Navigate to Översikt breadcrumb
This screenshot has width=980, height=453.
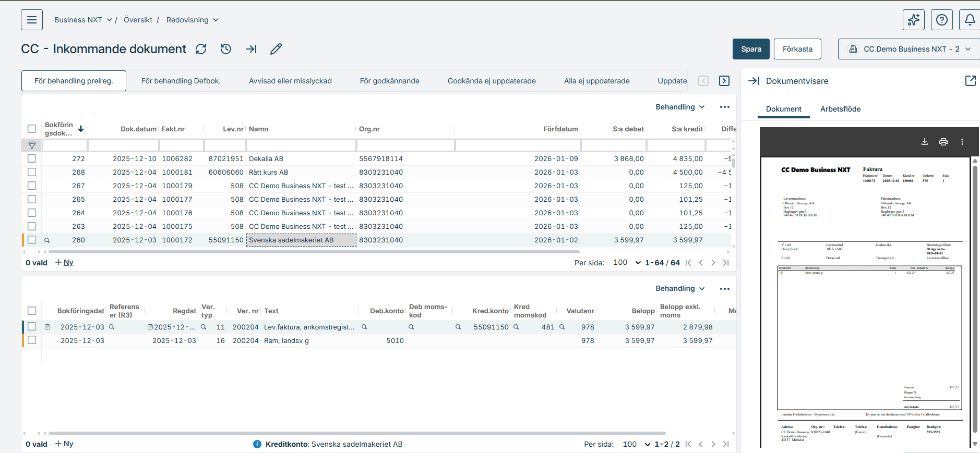click(x=138, y=20)
